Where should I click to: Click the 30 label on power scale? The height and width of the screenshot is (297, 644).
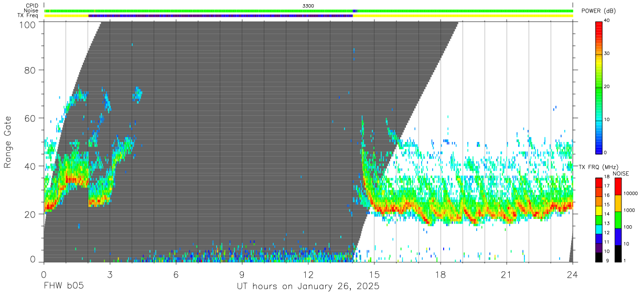(x=607, y=54)
